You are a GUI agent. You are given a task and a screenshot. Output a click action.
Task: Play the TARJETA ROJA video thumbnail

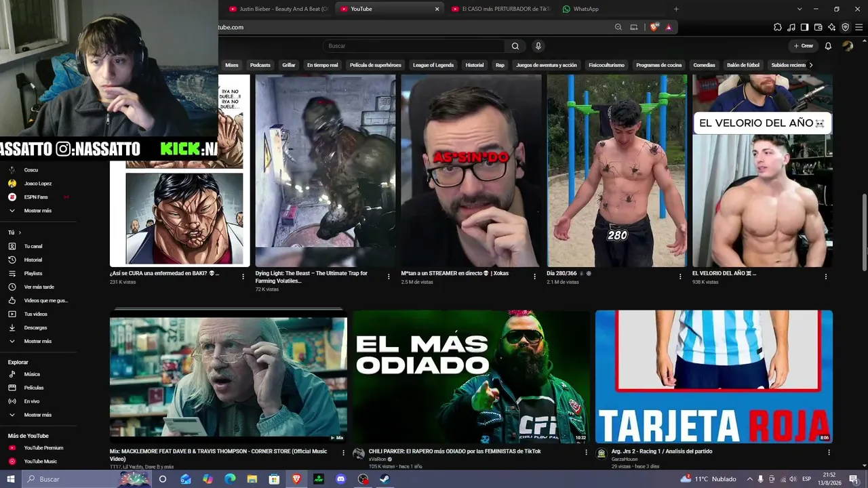[x=714, y=377]
